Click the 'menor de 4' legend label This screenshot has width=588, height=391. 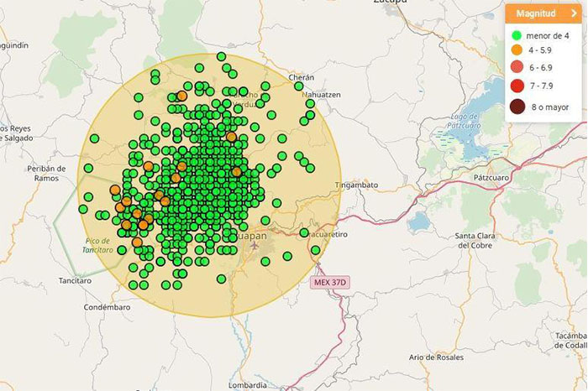pos(548,35)
